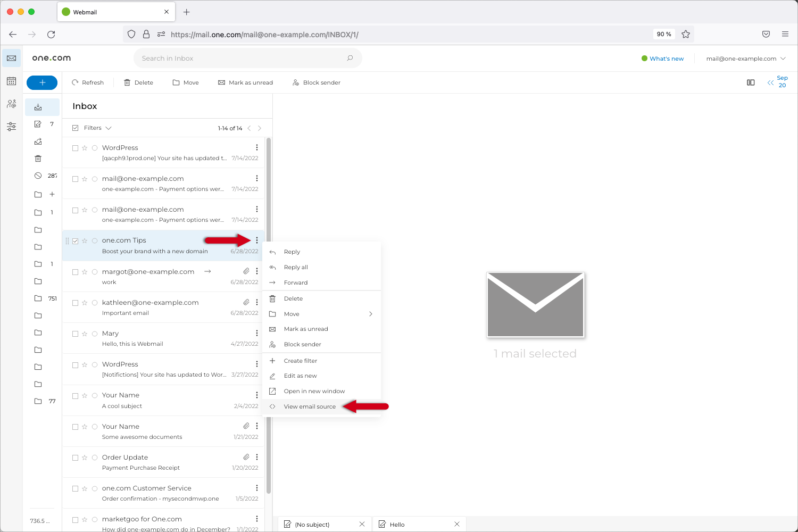Open the Sent mail folder icon
This screenshot has width=798, height=532.
[38, 141]
